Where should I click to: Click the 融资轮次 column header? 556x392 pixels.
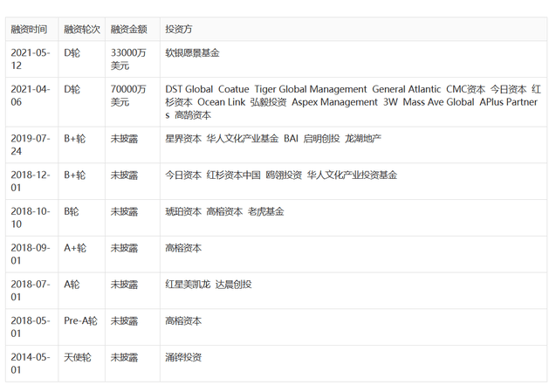click(x=82, y=29)
